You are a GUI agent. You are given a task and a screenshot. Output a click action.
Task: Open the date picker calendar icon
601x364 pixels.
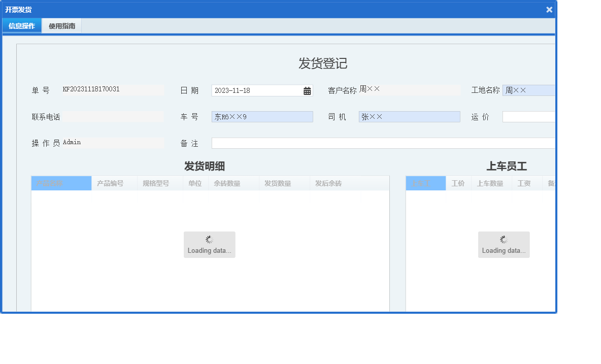(306, 90)
